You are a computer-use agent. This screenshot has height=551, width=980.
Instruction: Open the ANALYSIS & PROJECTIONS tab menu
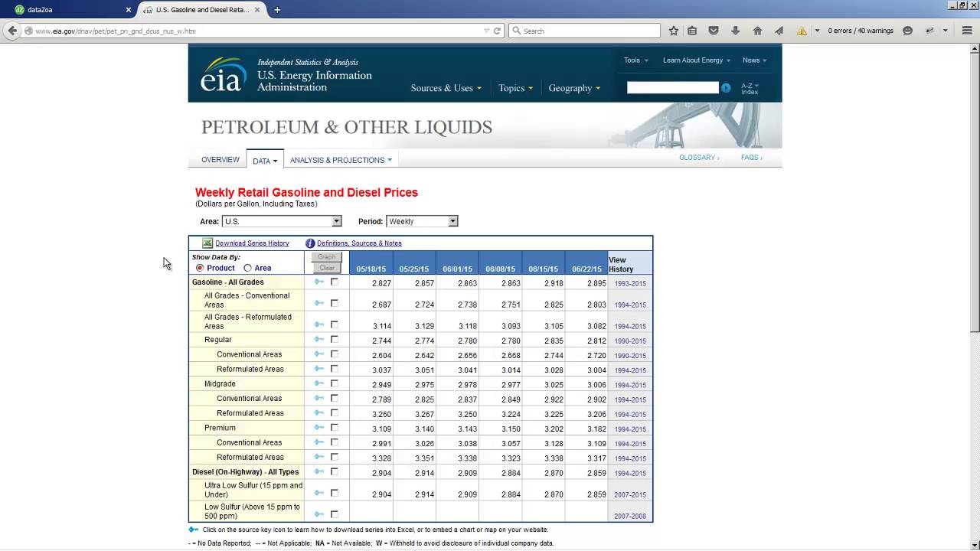[x=341, y=160]
